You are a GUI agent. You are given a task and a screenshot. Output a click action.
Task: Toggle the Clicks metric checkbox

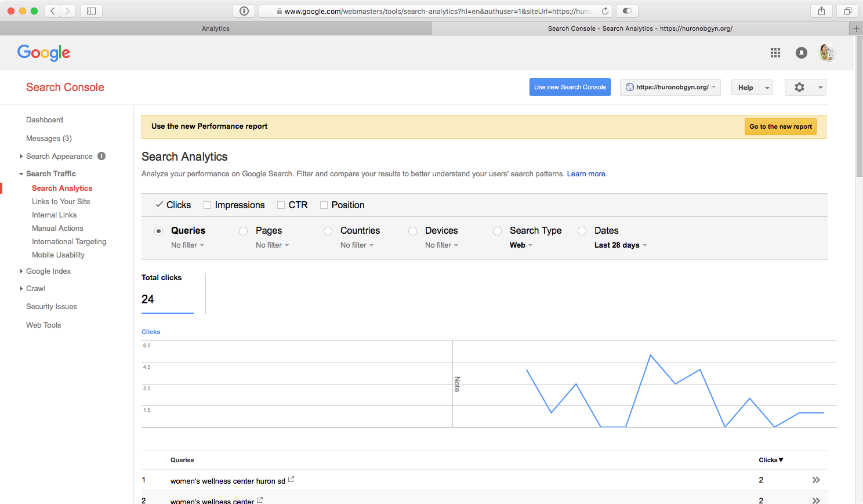(x=159, y=205)
